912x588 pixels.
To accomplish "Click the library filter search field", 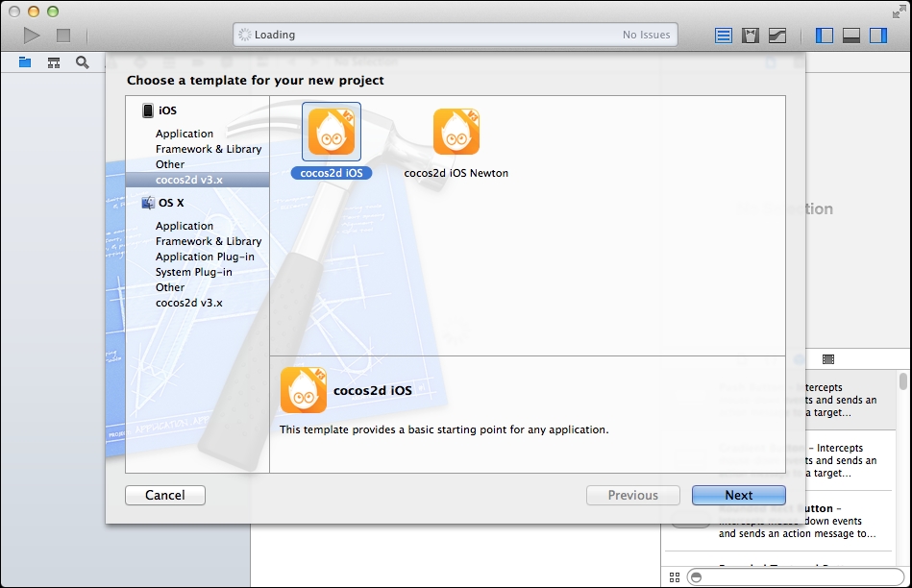I will click(795, 577).
